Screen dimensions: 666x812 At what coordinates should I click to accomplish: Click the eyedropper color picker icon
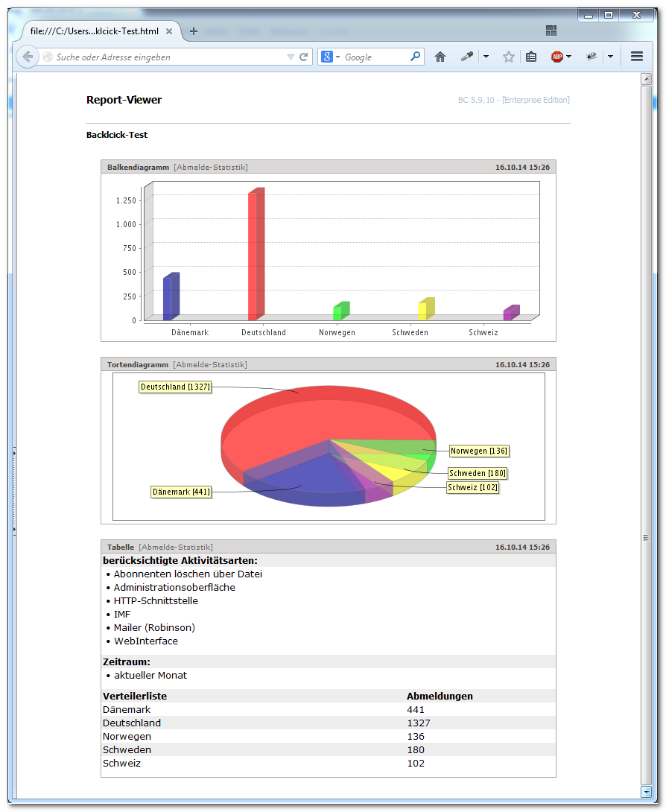pyautogui.click(x=467, y=57)
